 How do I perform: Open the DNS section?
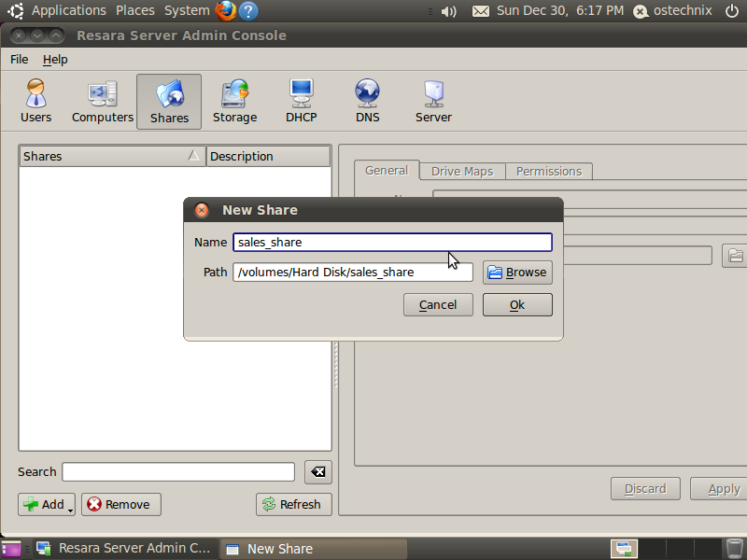[367, 102]
